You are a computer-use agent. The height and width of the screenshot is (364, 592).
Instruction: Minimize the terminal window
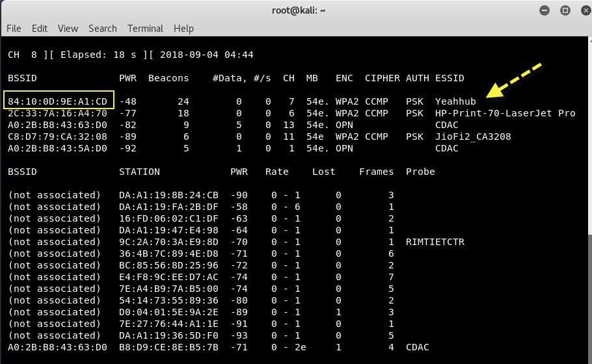[545, 10]
